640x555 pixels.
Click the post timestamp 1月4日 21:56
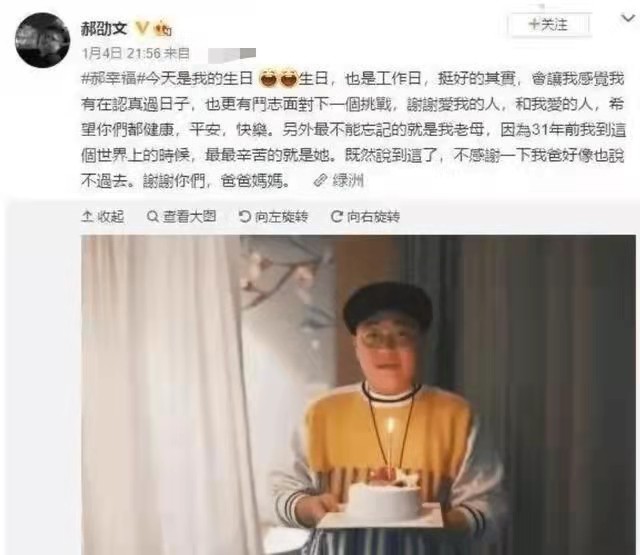click(122, 53)
